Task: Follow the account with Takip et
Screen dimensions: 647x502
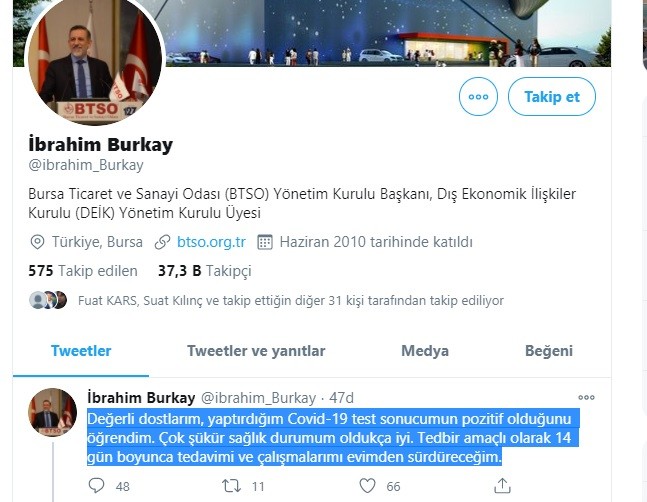Action: coord(552,97)
